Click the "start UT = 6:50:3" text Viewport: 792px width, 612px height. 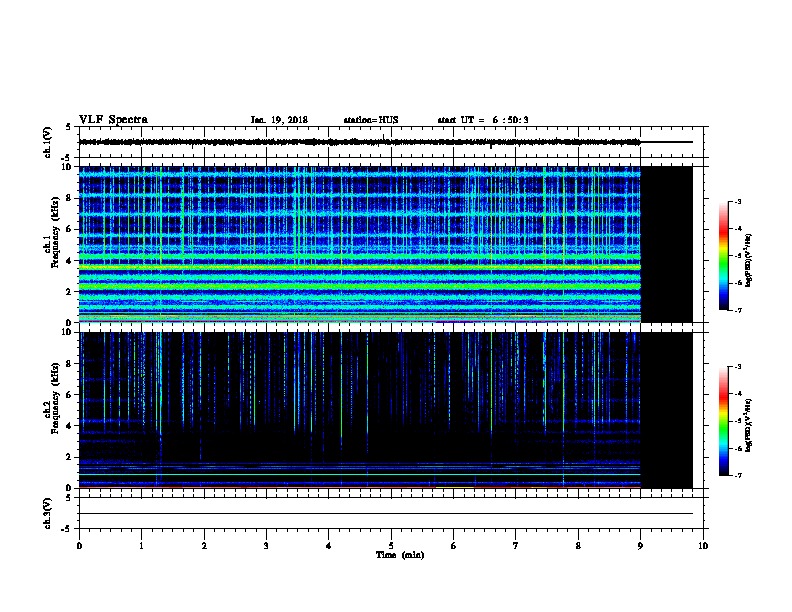pos(483,120)
